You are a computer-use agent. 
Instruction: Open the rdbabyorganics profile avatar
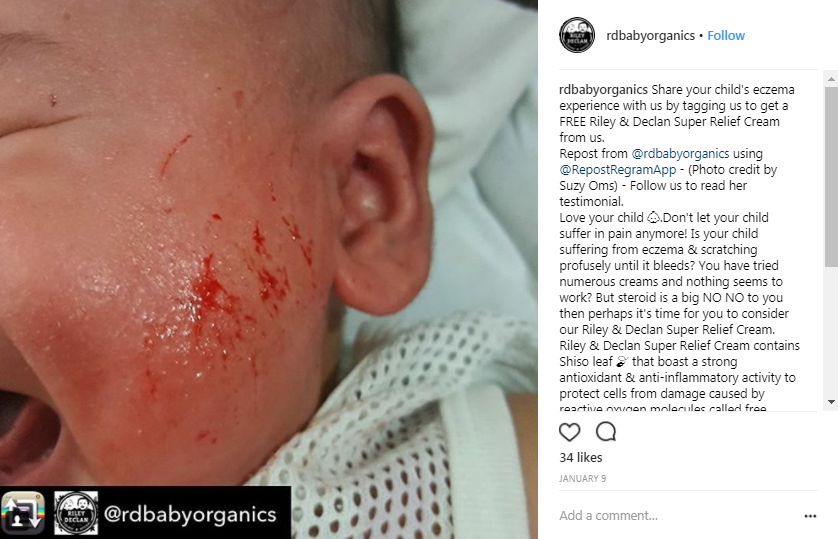coord(577,35)
